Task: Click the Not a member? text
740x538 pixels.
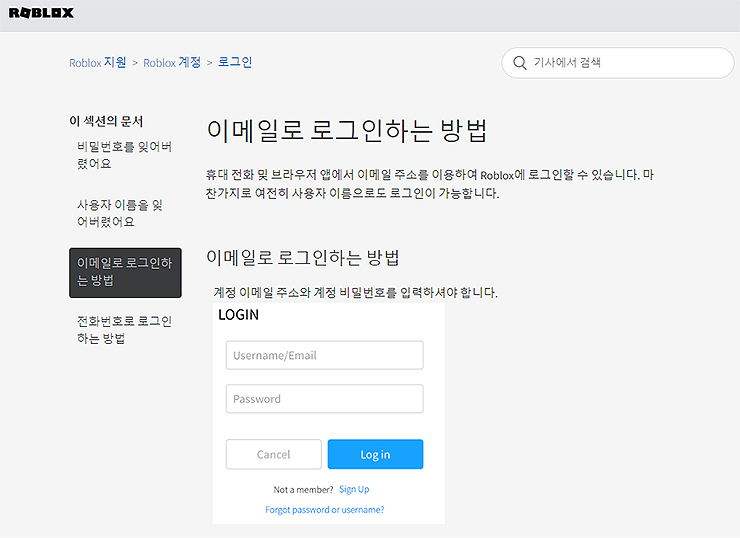Action: coord(303,490)
